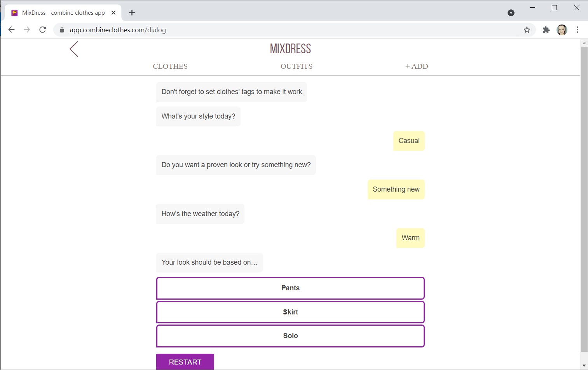Viewport: 588px width, 370px height.
Task: Click the padlock site info icon
Action: [x=62, y=30]
